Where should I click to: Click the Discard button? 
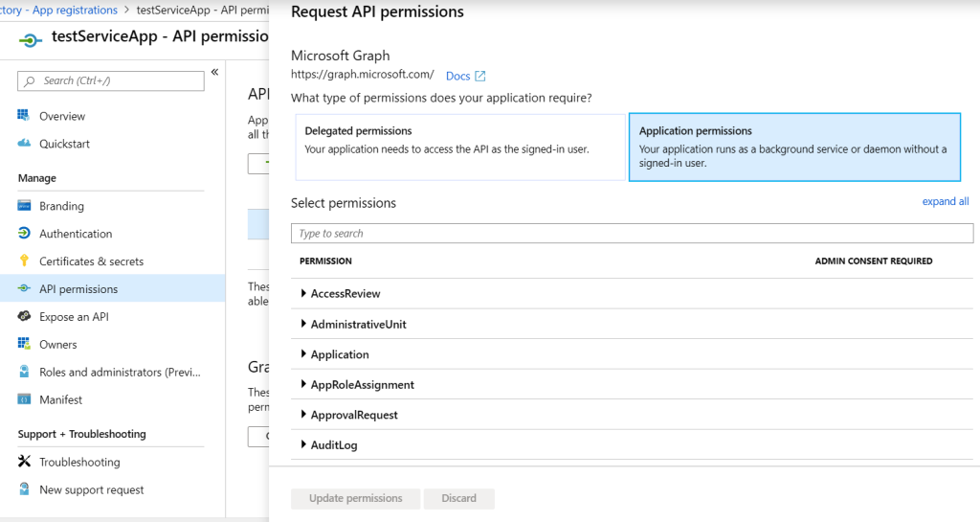click(x=459, y=498)
